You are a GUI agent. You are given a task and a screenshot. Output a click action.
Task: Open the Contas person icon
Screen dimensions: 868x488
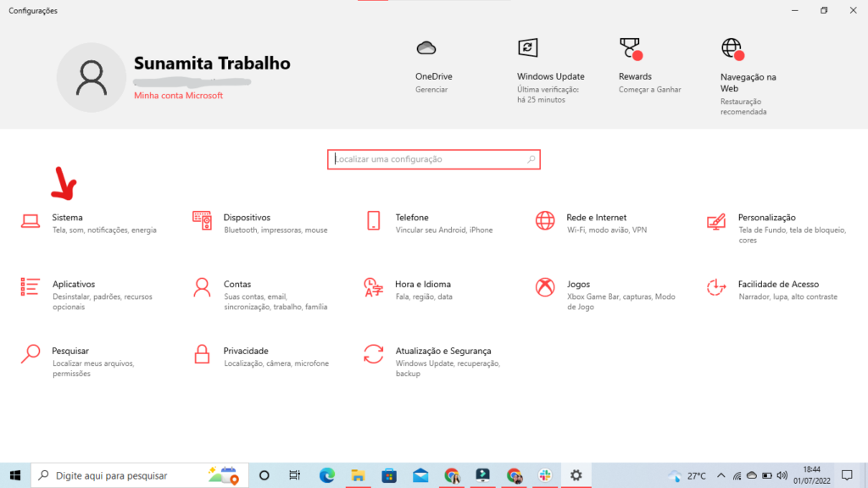[202, 287]
